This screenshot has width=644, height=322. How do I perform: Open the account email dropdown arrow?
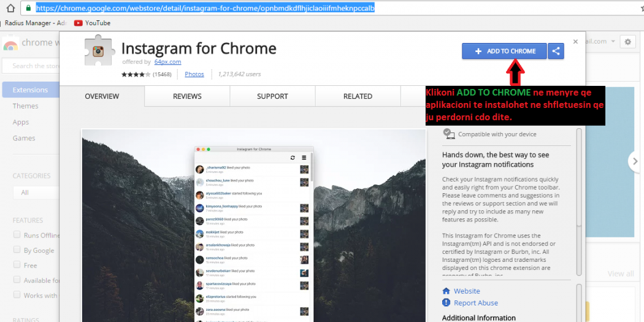(x=613, y=42)
